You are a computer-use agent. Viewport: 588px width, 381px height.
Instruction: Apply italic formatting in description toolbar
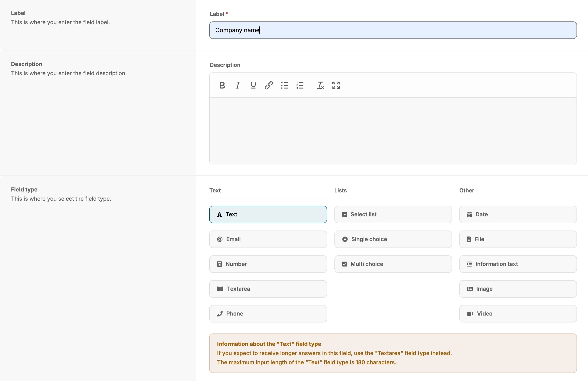(238, 85)
